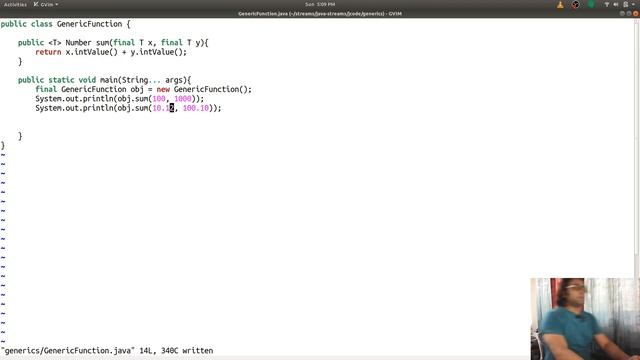Viewport: 640px width, 360px height.
Task: Click the '100.10' argument value
Action: pyautogui.click(x=196, y=108)
